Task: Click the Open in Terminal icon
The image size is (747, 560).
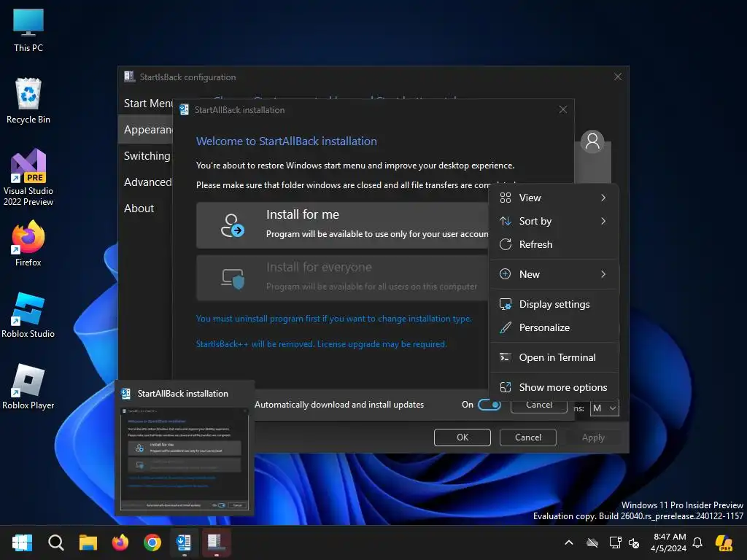Action: point(506,357)
